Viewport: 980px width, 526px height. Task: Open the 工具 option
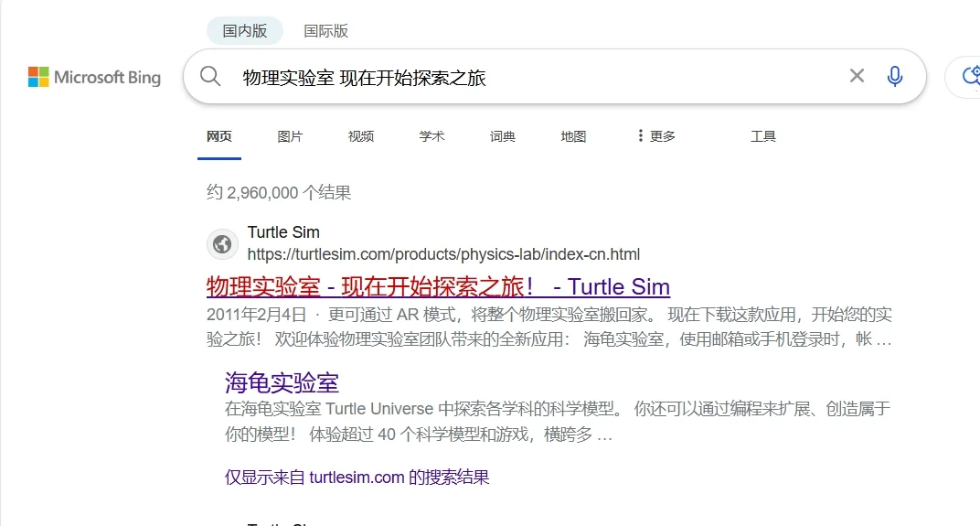(x=763, y=136)
